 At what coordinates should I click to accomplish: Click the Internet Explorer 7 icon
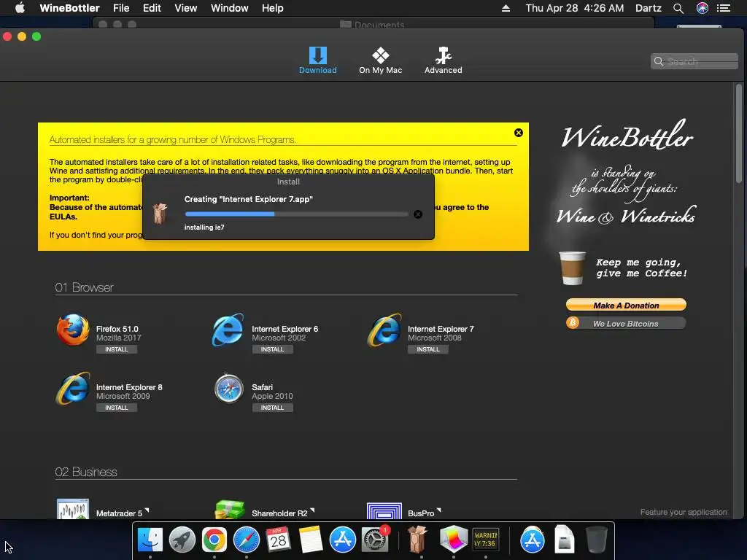tap(384, 330)
